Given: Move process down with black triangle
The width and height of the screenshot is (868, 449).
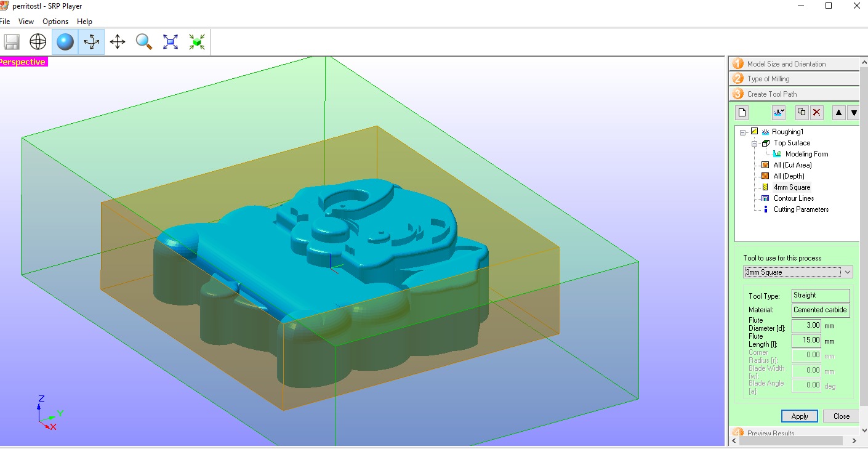Looking at the screenshot, I should click(853, 112).
